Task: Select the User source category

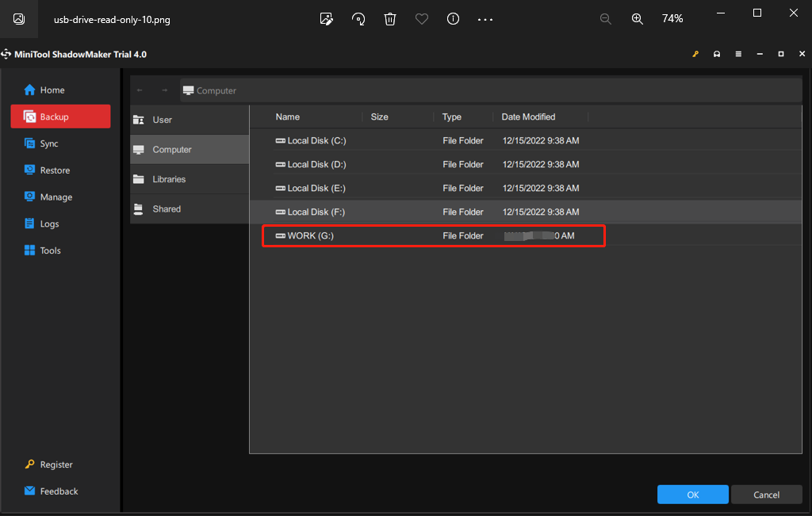Action: pyautogui.click(x=190, y=120)
